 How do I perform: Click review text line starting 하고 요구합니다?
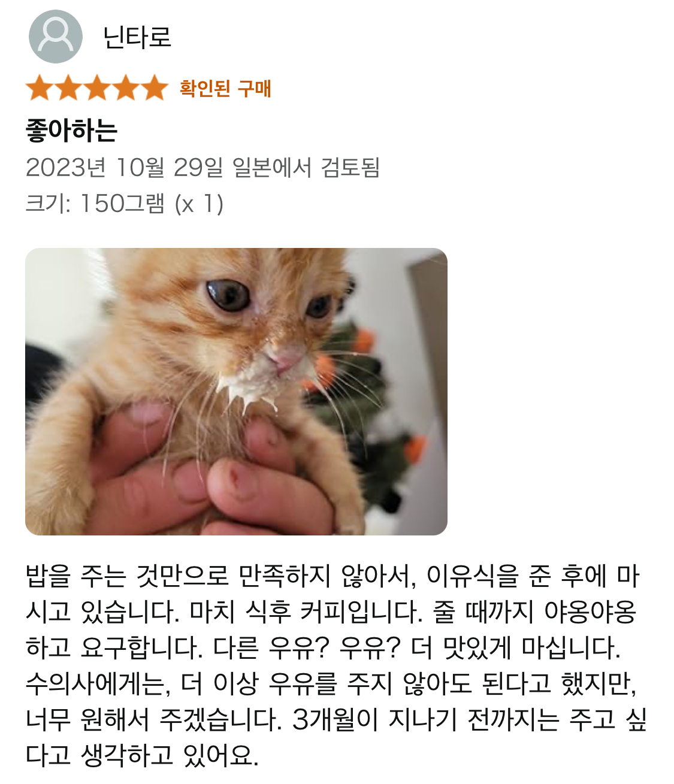324,648
